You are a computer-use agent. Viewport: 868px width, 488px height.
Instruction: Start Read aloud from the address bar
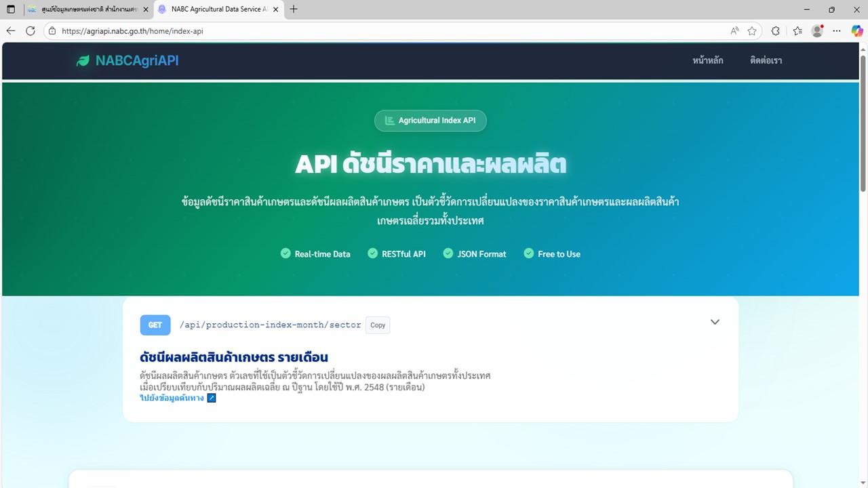(x=734, y=30)
